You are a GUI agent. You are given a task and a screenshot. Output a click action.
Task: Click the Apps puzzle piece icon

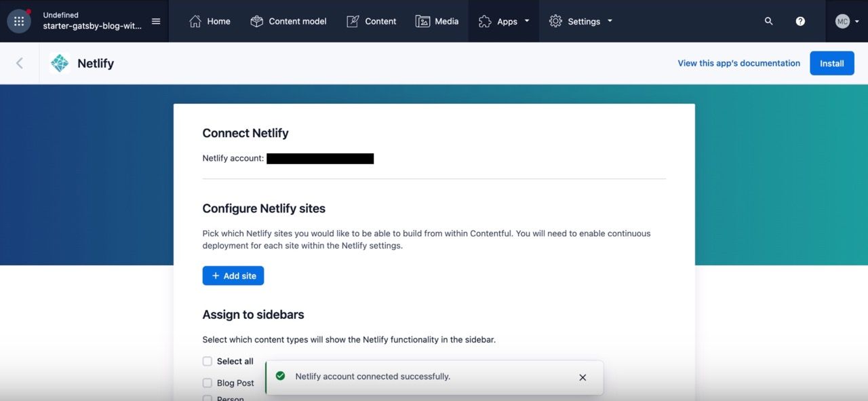click(485, 21)
